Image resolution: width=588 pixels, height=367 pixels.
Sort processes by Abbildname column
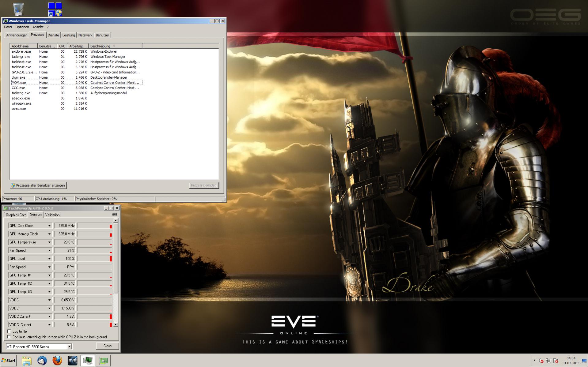(24, 46)
